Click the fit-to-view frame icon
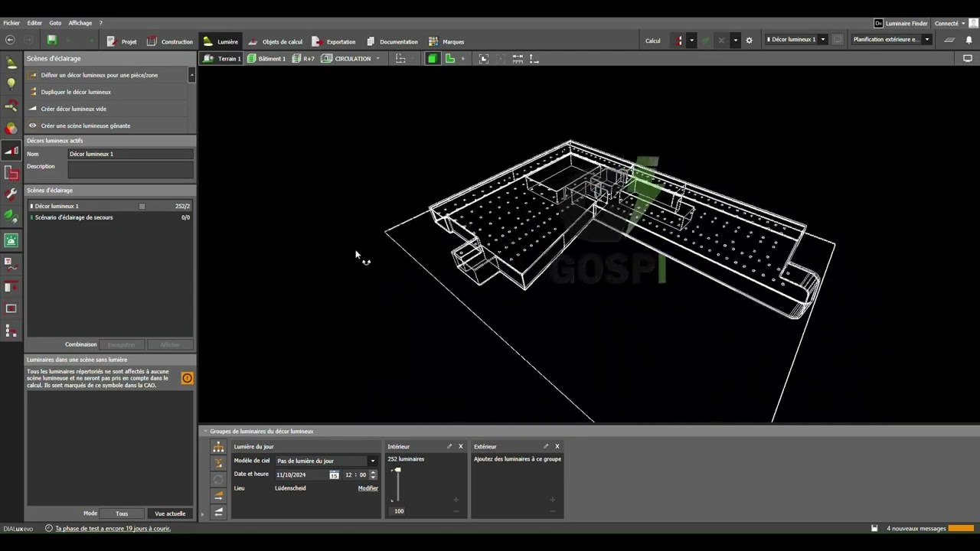 click(x=483, y=58)
